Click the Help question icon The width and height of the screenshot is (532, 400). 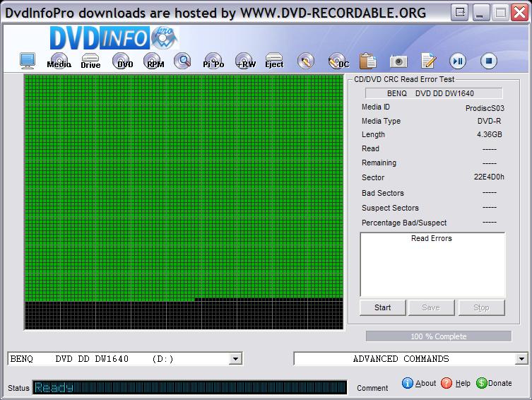[447, 383]
